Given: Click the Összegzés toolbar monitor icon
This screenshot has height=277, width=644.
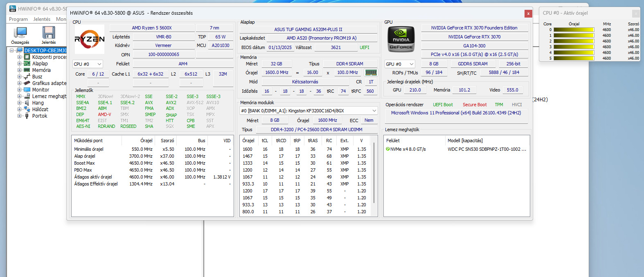Looking at the screenshot, I should (20, 33).
